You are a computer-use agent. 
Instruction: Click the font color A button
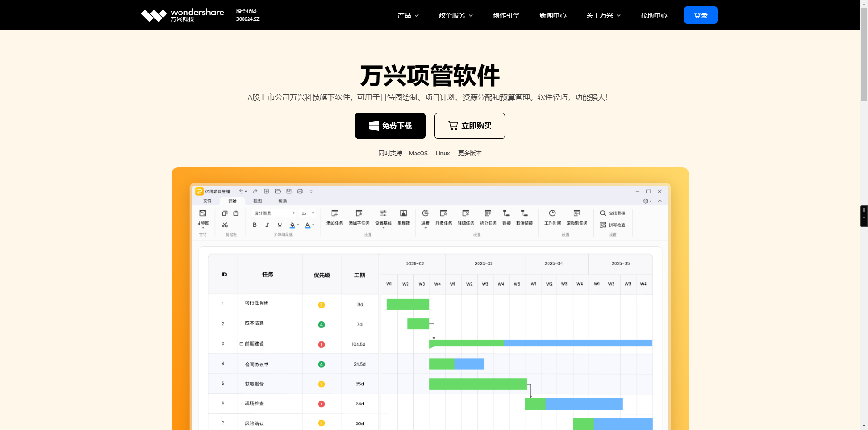tap(307, 225)
